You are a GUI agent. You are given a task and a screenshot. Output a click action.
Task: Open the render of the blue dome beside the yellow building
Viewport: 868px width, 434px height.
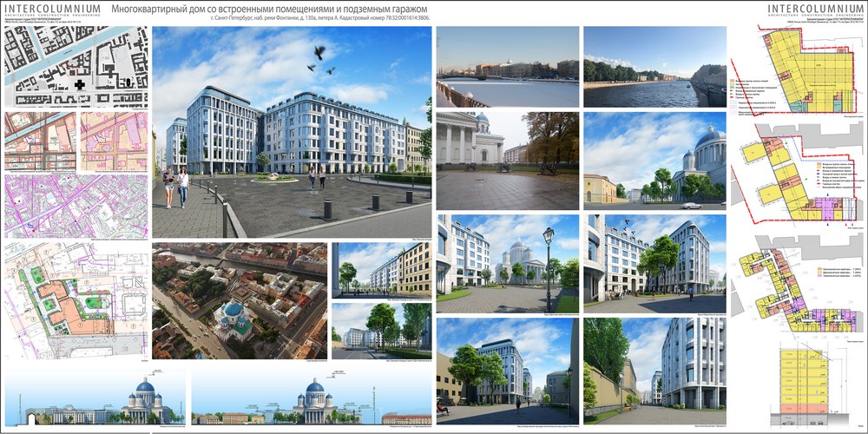pyautogui.click(x=654, y=160)
